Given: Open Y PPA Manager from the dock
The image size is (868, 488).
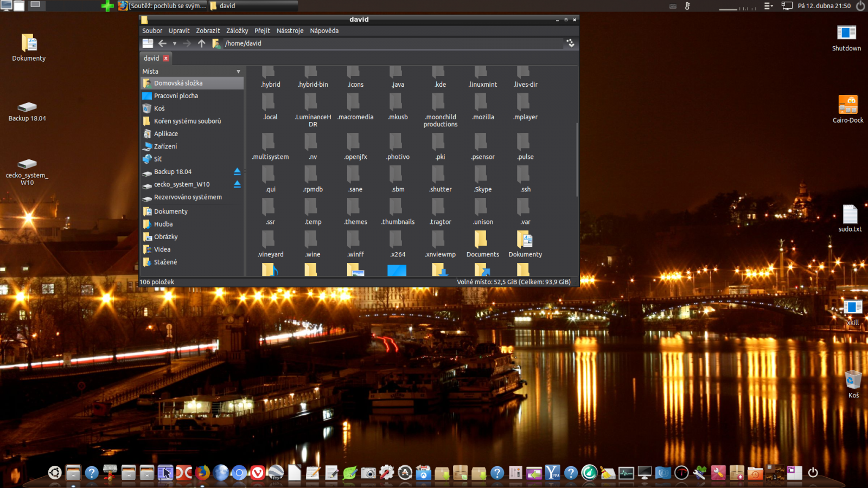Looking at the screenshot, I should coord(552,473).
